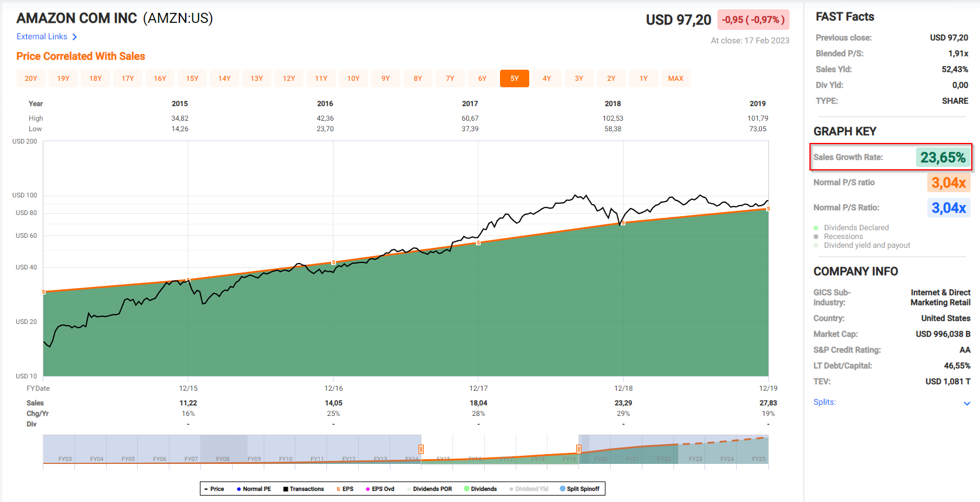Click the 12/18 sales marker on chart

tap(623, 223)
